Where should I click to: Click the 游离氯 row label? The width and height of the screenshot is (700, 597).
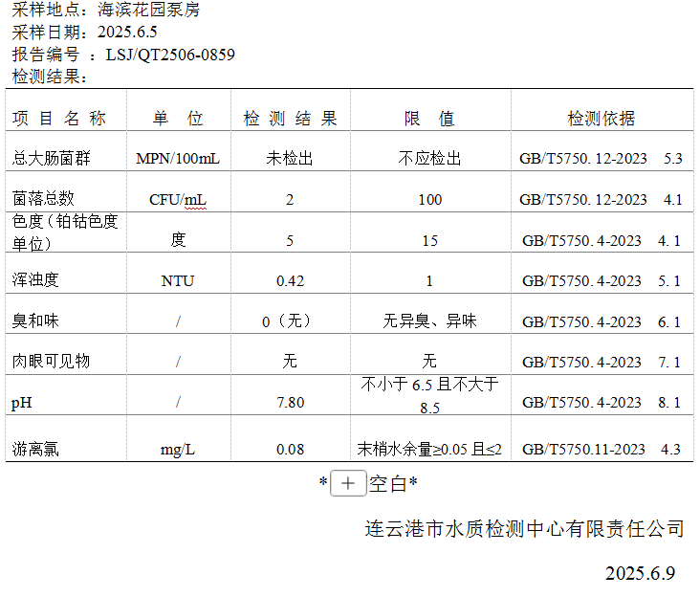point(35,449)
